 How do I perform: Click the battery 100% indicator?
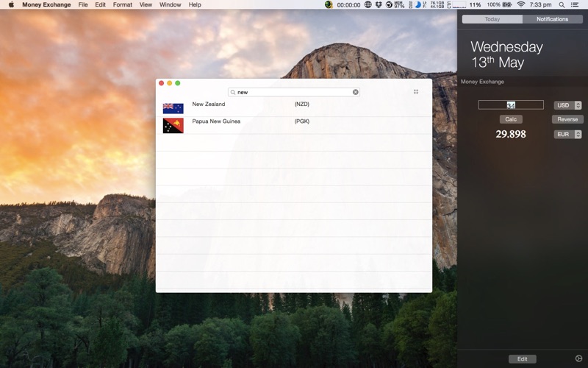[x=499, y=4]
